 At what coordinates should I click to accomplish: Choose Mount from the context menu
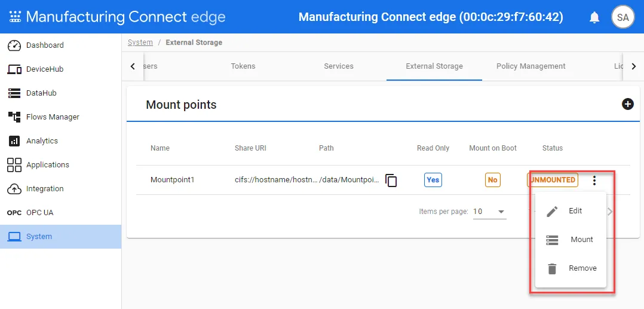[571, 240]
